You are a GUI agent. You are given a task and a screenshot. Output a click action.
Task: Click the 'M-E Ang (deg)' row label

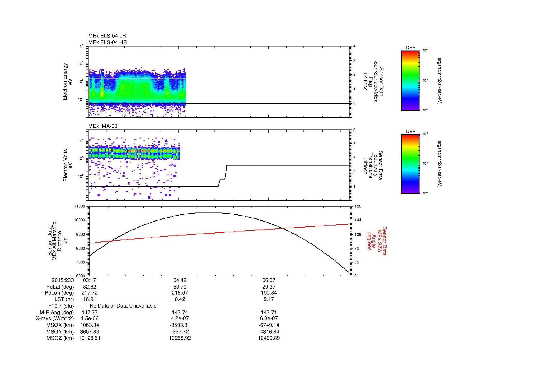click(x=57, y=312)
